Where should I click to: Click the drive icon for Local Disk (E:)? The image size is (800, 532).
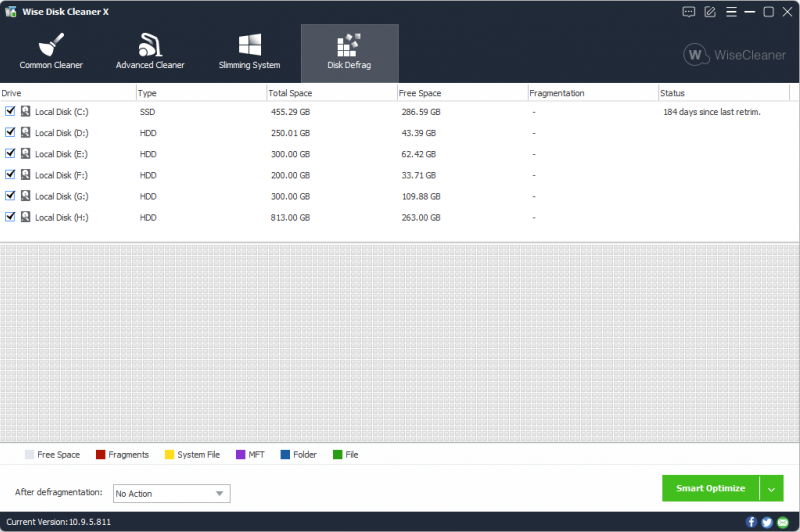click(26, 154)
